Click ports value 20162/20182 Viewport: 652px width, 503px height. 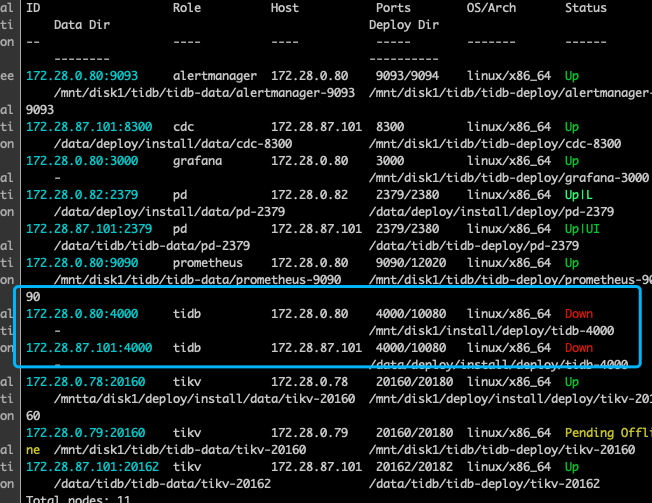(x=414, y=467)
